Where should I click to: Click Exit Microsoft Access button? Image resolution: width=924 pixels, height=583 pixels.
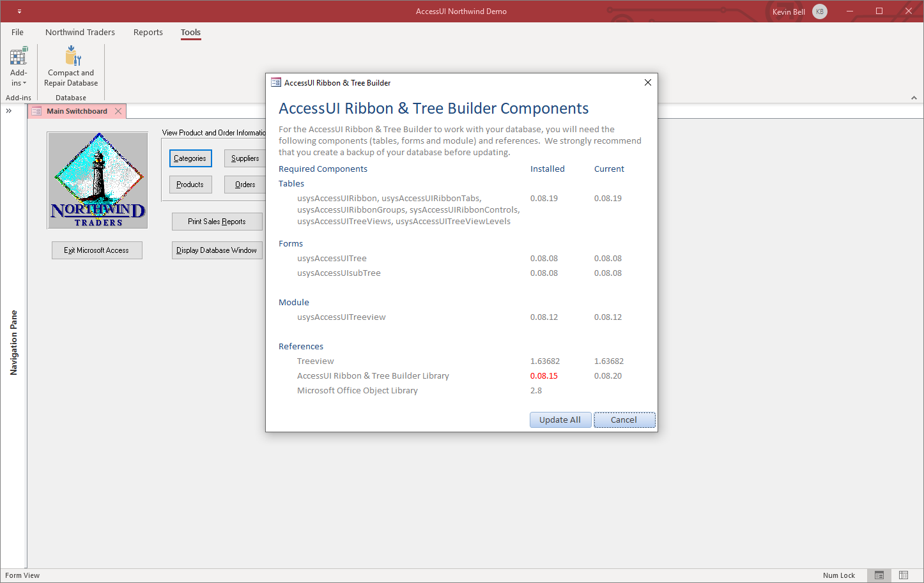[97, 250]
